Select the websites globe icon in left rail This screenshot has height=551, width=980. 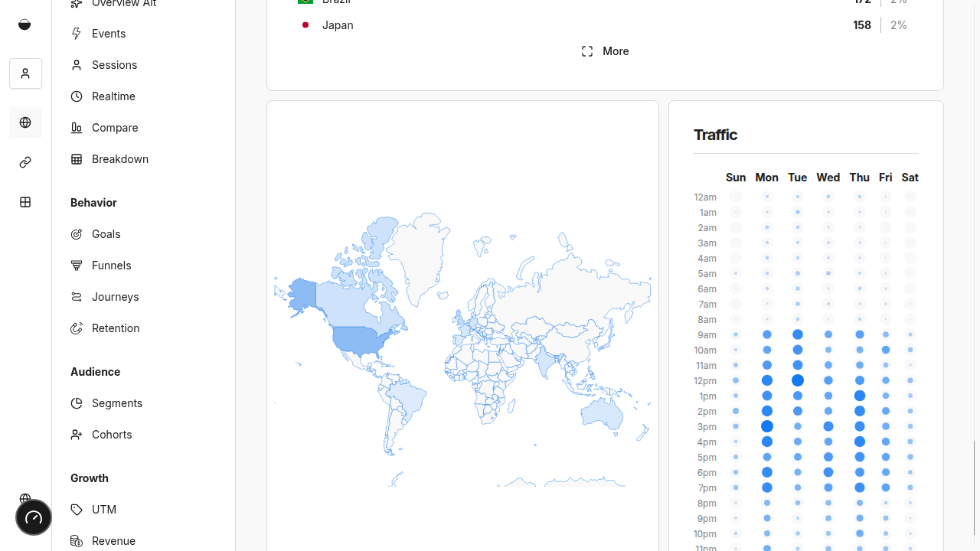click(x=25, y=122)
